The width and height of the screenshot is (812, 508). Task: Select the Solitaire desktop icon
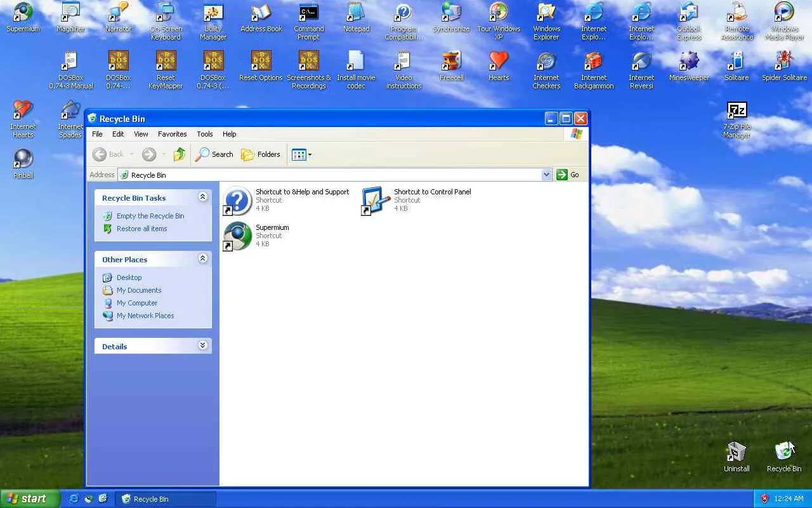tap(737, 66)
